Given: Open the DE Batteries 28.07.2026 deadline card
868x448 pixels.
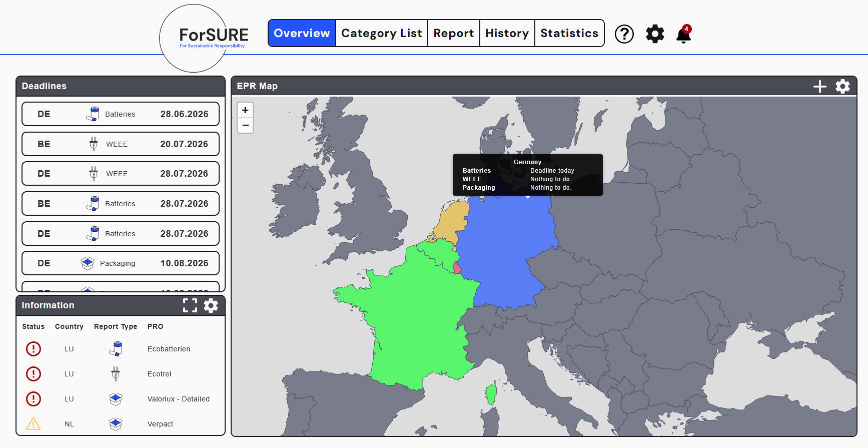Looking at the screenshot, I should point(121,234).
